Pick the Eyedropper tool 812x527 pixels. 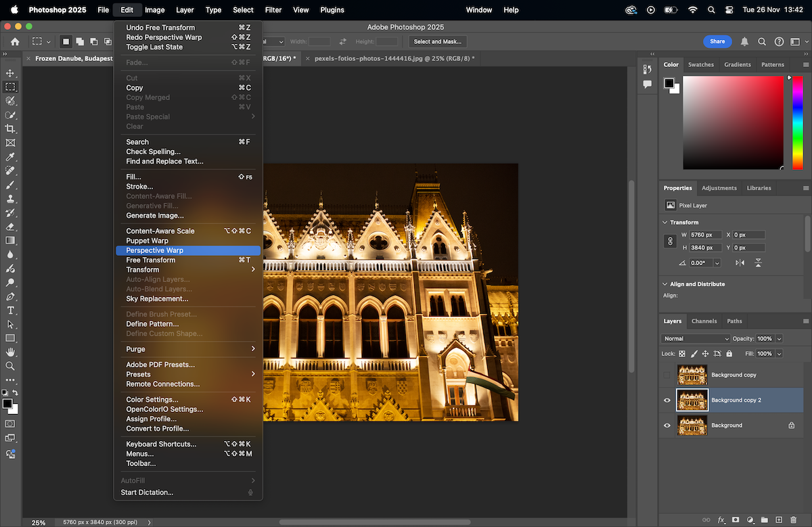point(10,157)
